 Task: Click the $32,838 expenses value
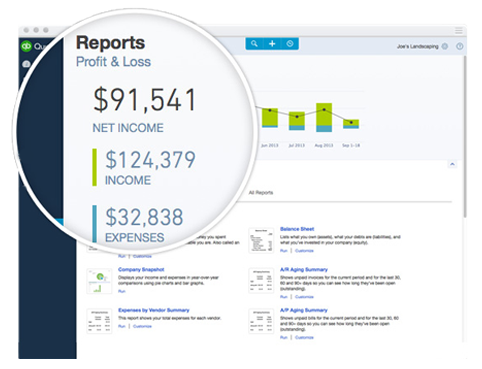[x=144, y=217]
